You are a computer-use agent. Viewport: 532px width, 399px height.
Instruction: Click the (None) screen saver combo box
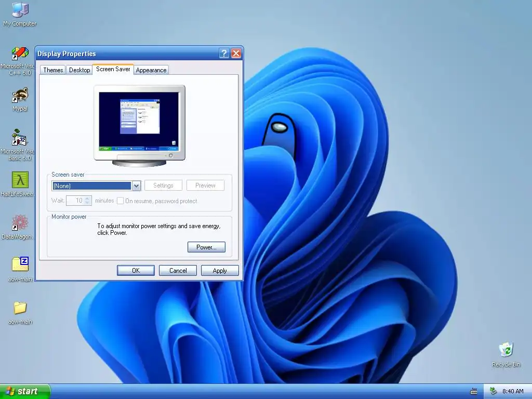(x=96, y=186)
